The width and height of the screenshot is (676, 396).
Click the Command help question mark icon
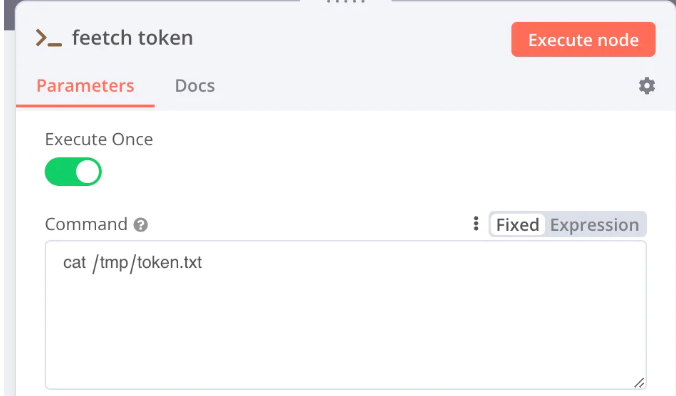[x=141, y=225]
